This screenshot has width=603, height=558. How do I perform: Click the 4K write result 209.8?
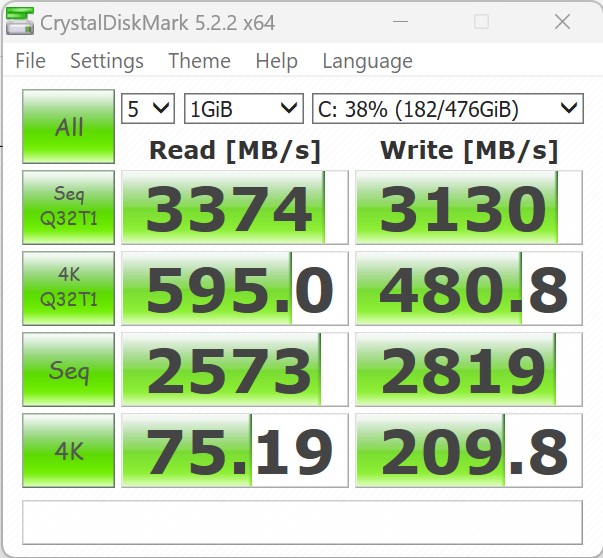[x=469, y=450]
